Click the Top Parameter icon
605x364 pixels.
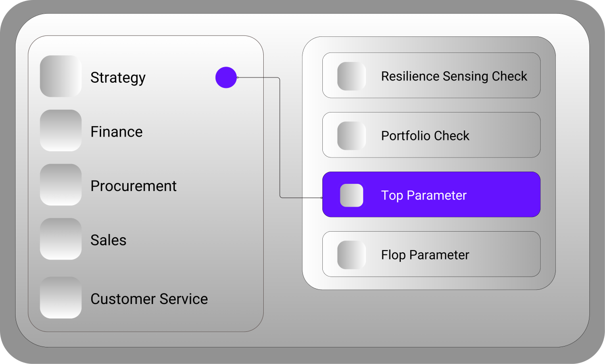pos(352,195)
